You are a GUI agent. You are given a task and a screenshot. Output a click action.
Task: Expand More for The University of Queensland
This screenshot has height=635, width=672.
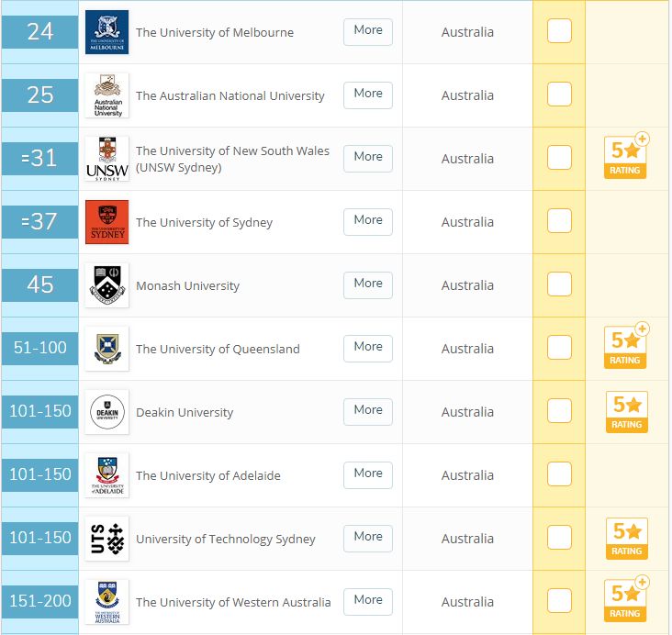368,349
